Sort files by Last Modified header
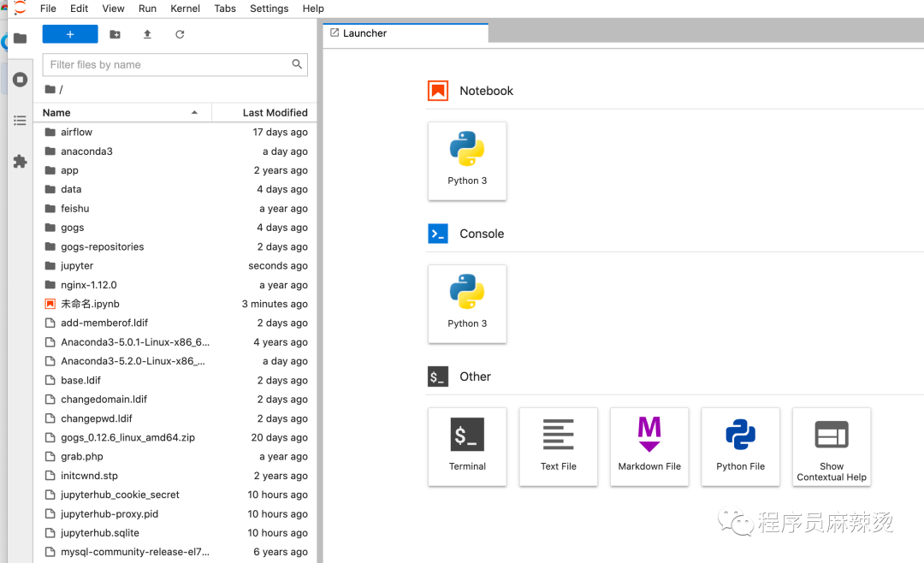Viewport: 924px width, 563px height. click(264, 113)
